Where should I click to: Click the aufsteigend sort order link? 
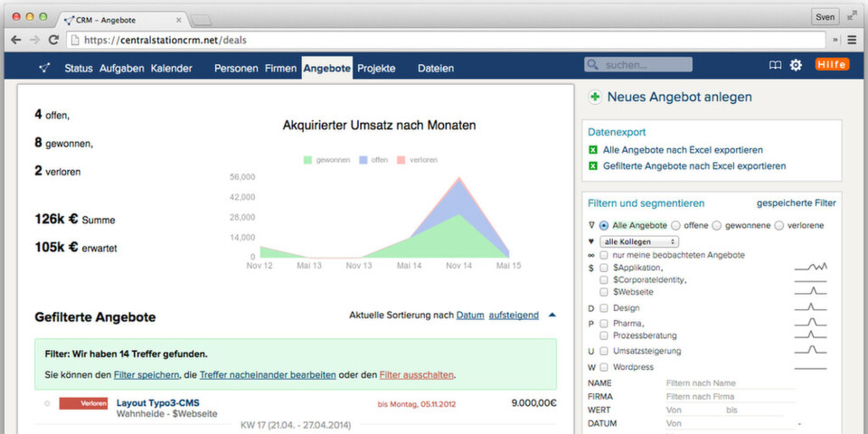514,315
